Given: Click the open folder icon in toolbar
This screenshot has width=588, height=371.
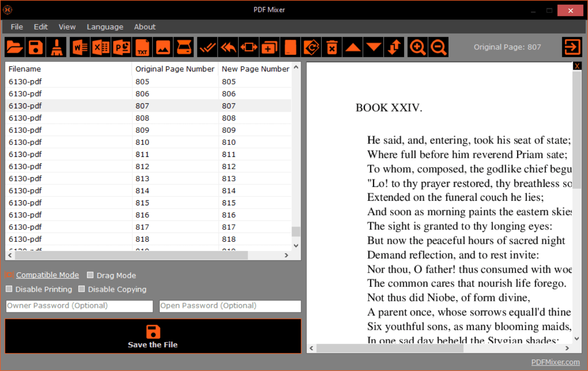Looking at the screenshot, I should (14, 47).
